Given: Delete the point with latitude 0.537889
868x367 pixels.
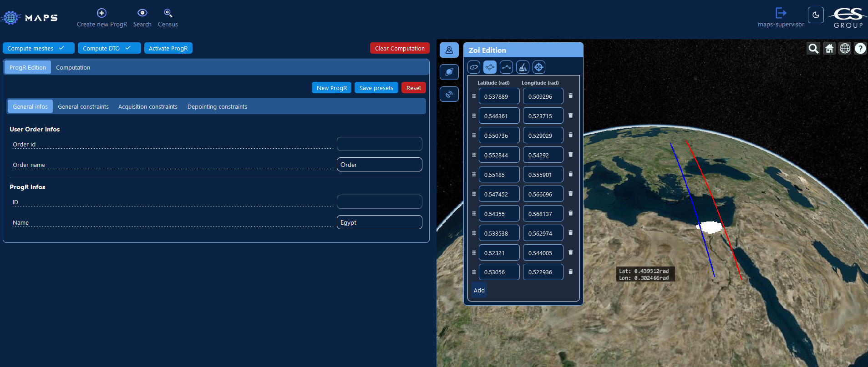Looking at the screenshot, I should 571,96.
